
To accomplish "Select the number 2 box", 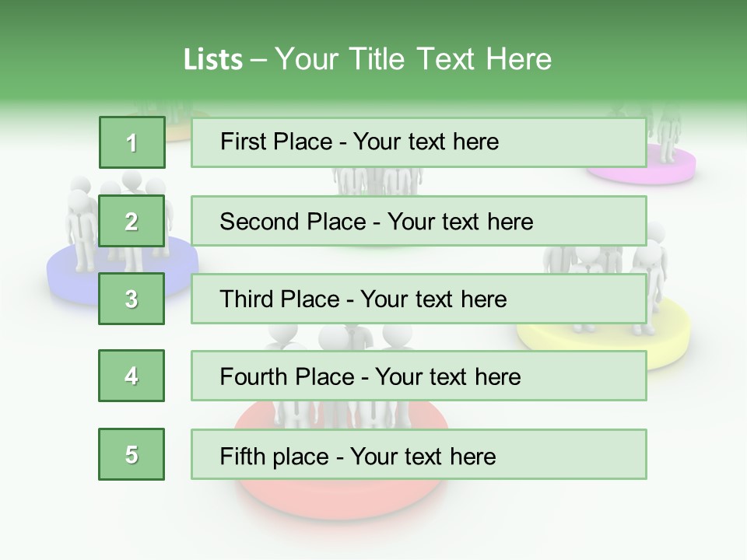I will (x=132, y=221).
